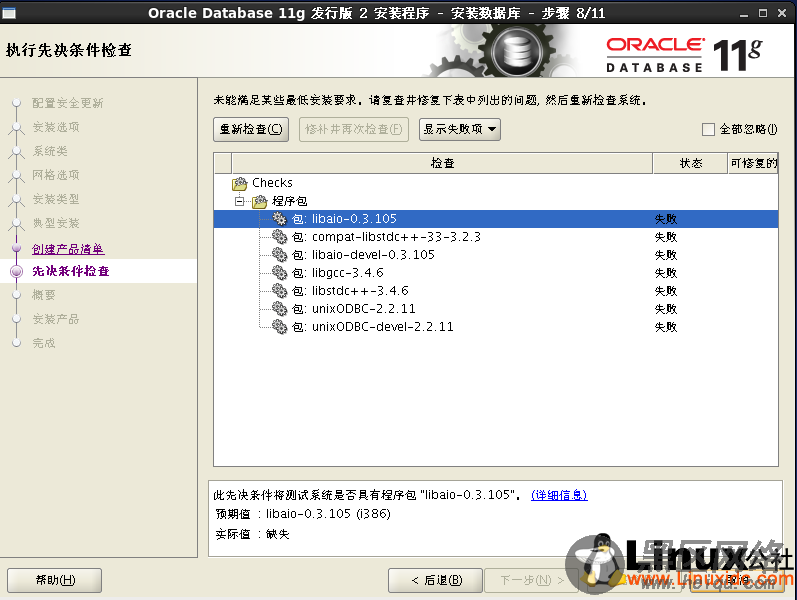Tick the 全部忽略 checkbox

coord(708,129)
